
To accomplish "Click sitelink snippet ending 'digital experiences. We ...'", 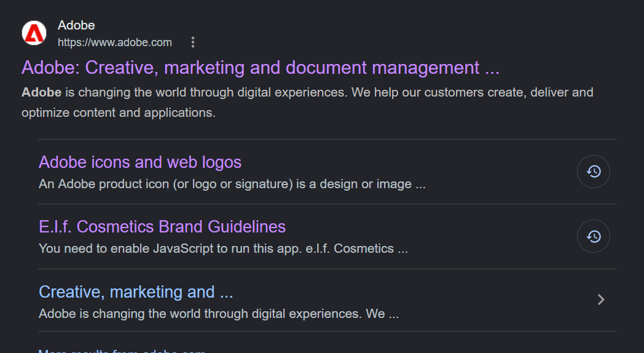I will pos(219,314).
